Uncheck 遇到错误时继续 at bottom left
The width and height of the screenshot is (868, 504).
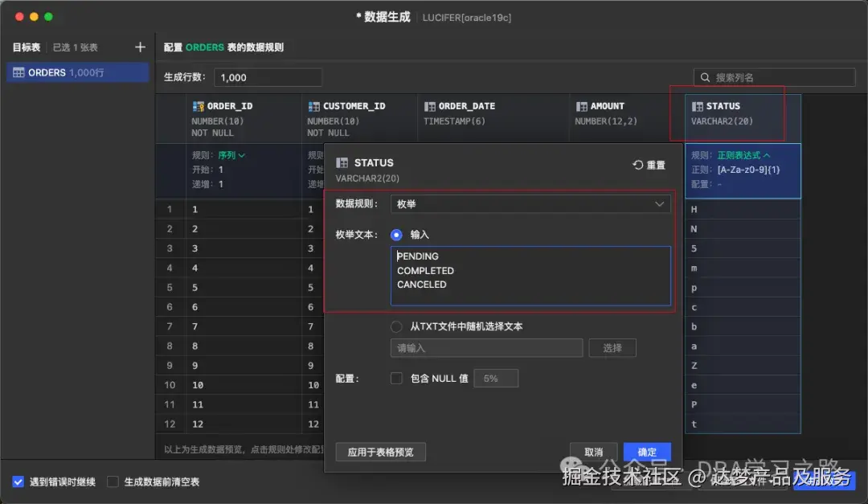click(18, 481)
